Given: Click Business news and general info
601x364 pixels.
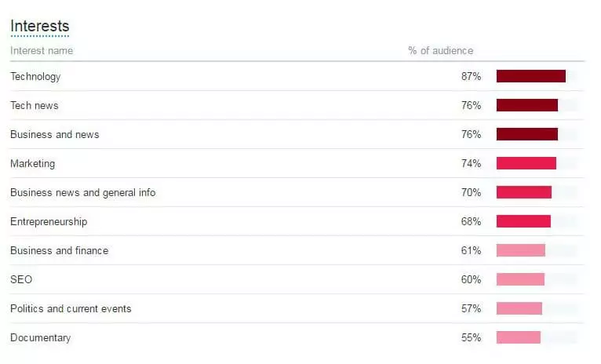Looking at the screenshot, I should 82,193.
